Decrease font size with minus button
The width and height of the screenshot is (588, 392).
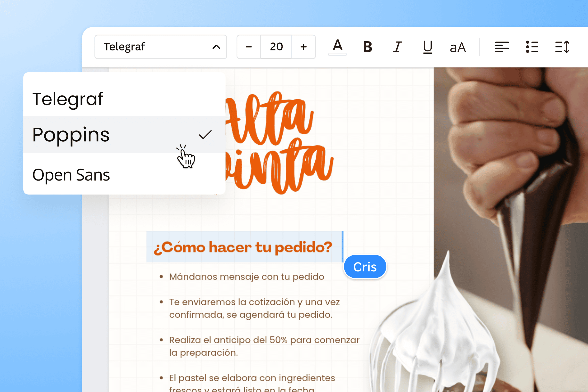(249, 47)
